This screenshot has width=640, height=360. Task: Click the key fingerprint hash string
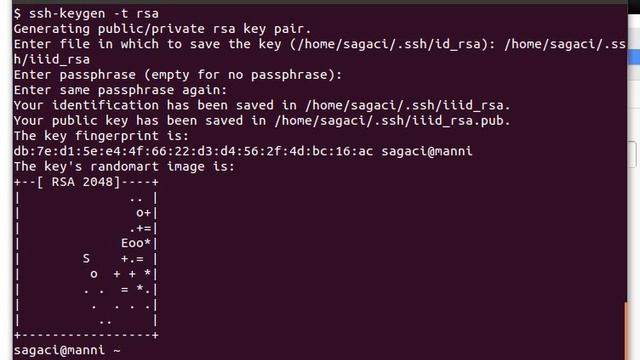tap(193, 151)
